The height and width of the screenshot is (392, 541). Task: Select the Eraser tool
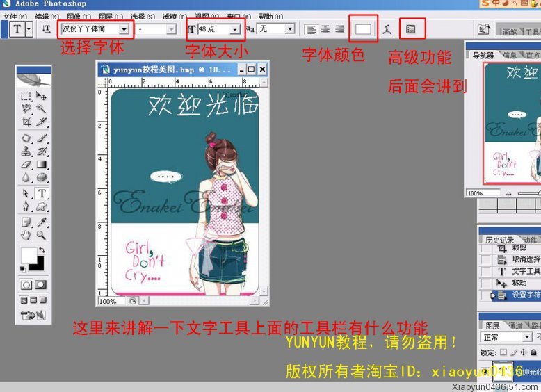coord(26,165)
